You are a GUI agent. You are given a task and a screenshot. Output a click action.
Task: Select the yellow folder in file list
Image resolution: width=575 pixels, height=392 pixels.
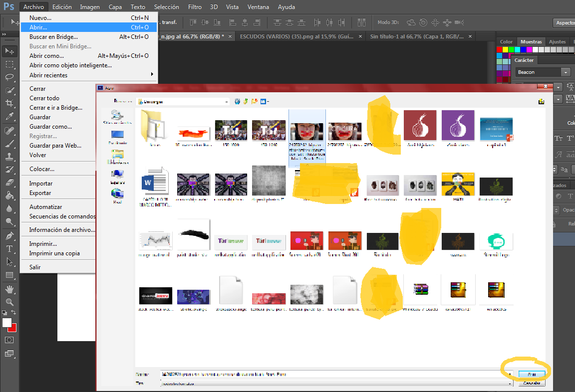coord(155,126)
